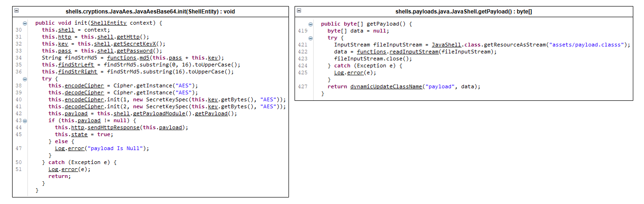The image size is (644, 204).
Task: Select line number 40 in the init node
Action: tap(19, 99)
